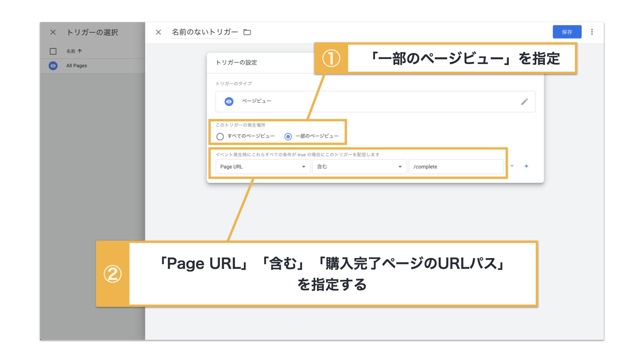
Task: Open the 含む operator dropdown
Action: point(360,167)
